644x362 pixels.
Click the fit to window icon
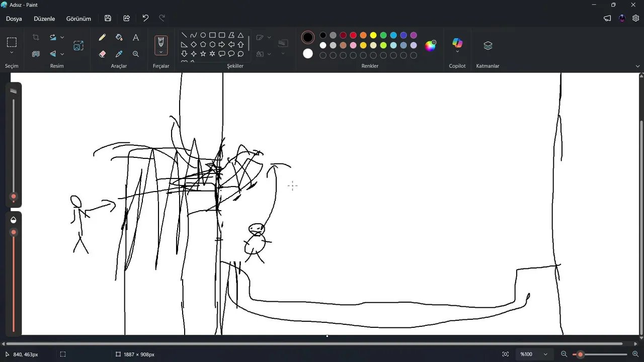coord(506,354)
